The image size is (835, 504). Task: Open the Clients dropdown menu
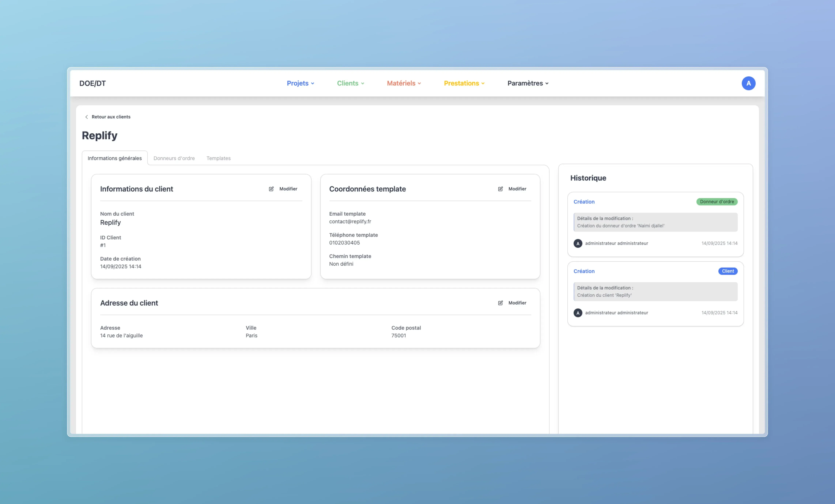click(x=350, y=83)
